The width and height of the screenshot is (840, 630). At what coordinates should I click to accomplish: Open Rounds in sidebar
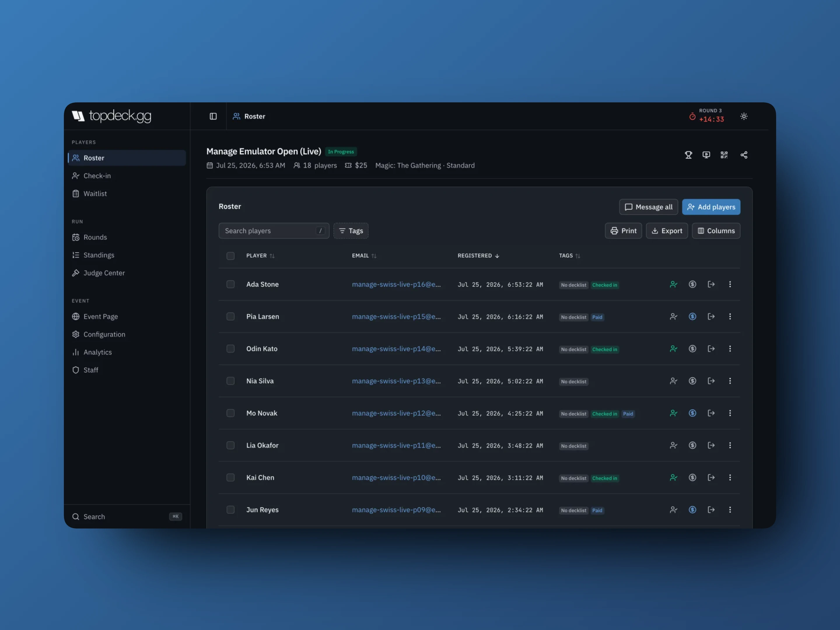pos(127,237)
